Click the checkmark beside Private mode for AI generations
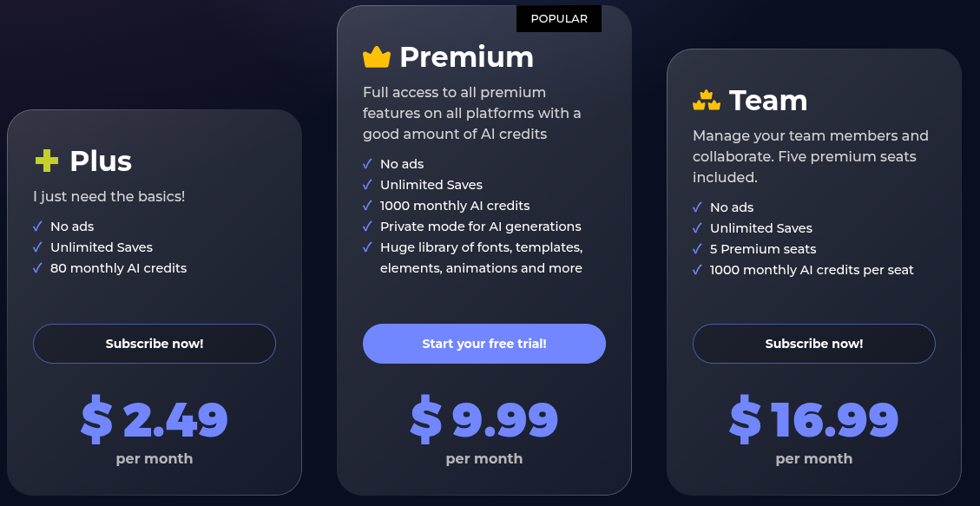Image resolution: width=980 pixels, height=506 pixels. pyautogui.click(x=366, y=226)
